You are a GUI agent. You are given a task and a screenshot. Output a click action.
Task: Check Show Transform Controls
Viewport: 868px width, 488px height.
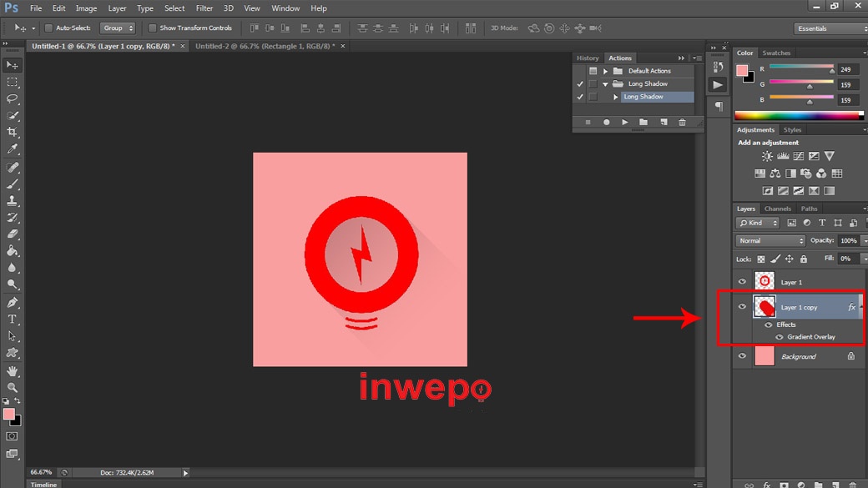(x=152, y=28)
